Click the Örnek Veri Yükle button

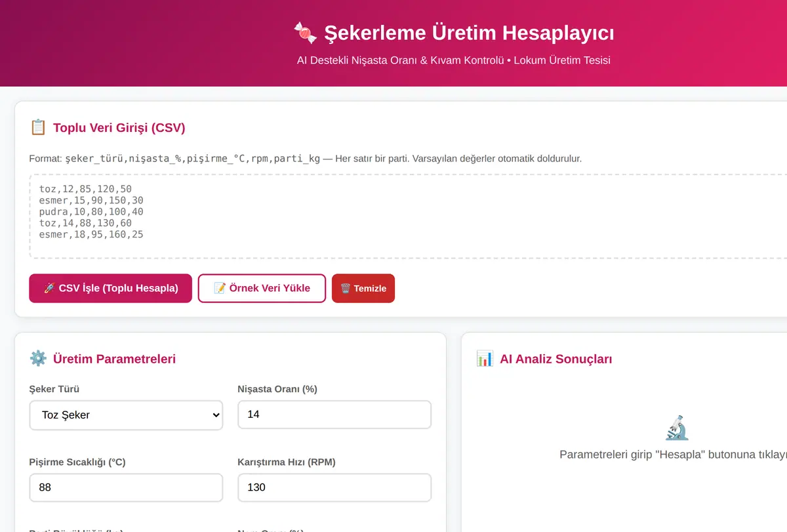point(262,288)
